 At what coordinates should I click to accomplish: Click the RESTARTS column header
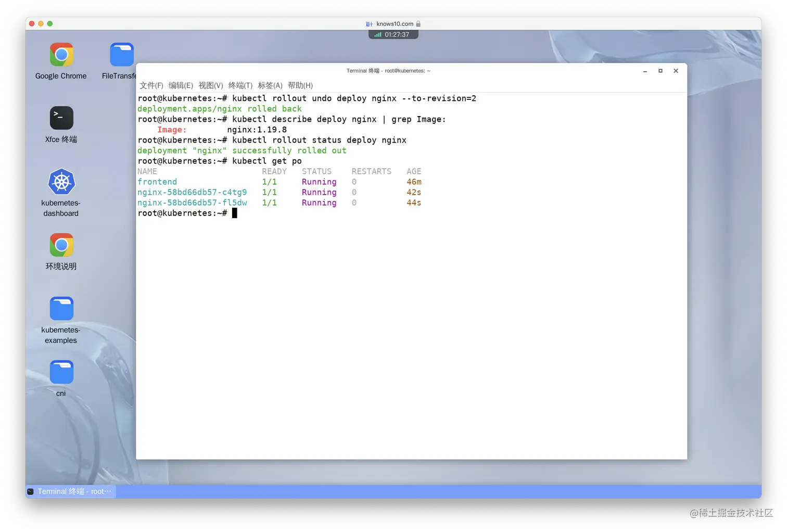tap(371, 171)
